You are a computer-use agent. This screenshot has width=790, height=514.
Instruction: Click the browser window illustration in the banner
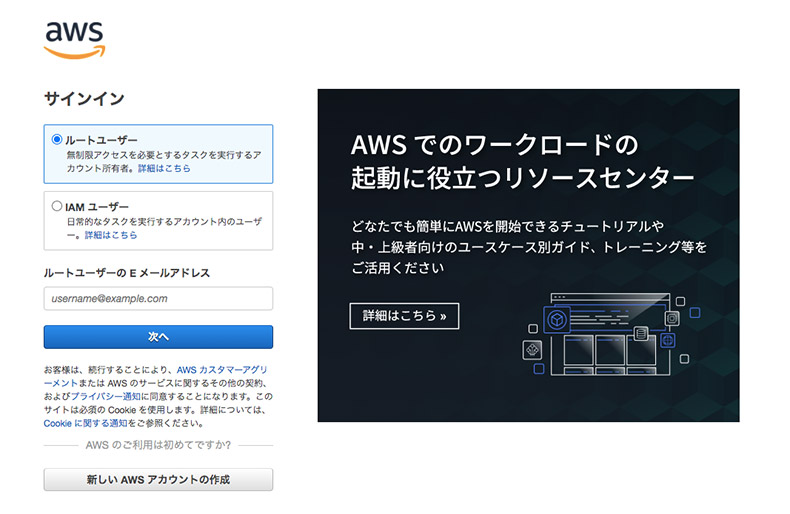[611, 334]
